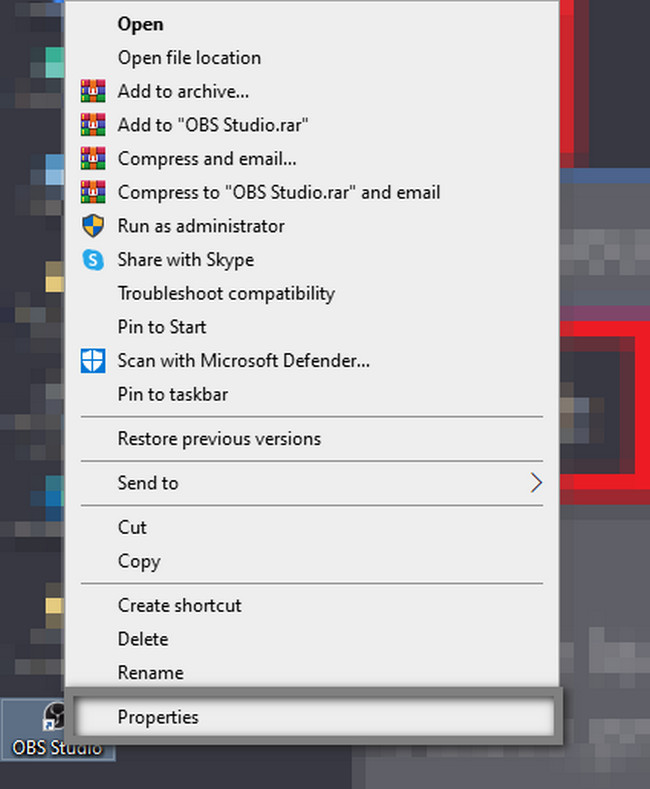Viewport: 650px width, 789px height.
Task: Choose Open from the context menu
Action: pos(312,24)
